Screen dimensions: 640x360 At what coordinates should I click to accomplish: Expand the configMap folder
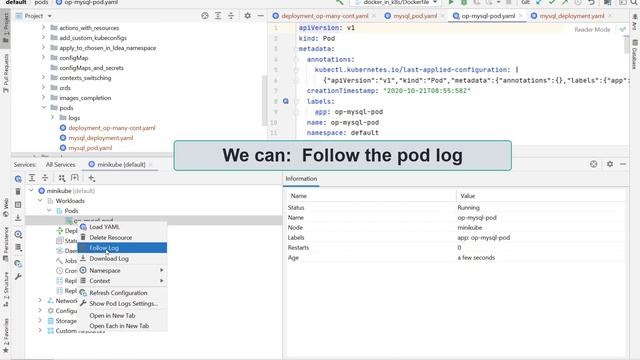tap(43, 58)
